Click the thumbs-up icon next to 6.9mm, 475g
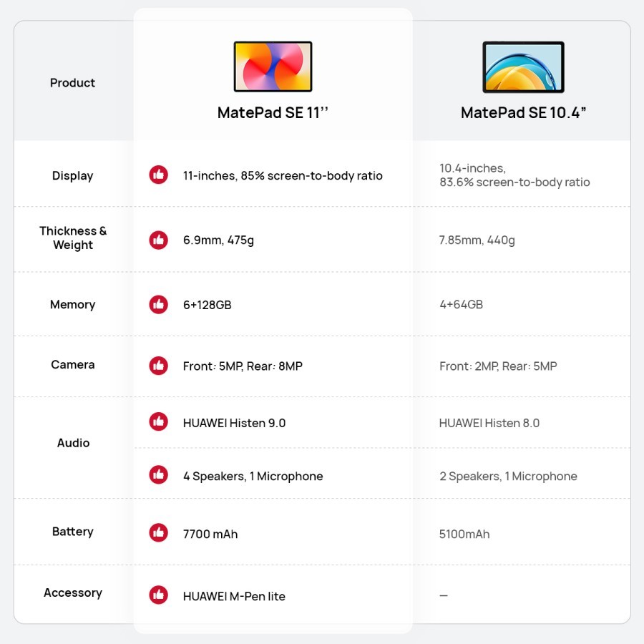The image size is (644, 644). tap(158, 240)
